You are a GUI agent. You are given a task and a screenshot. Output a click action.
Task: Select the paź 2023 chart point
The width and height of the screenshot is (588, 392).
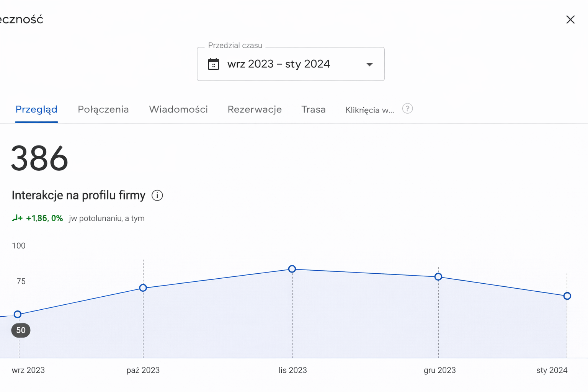point(143,288)
